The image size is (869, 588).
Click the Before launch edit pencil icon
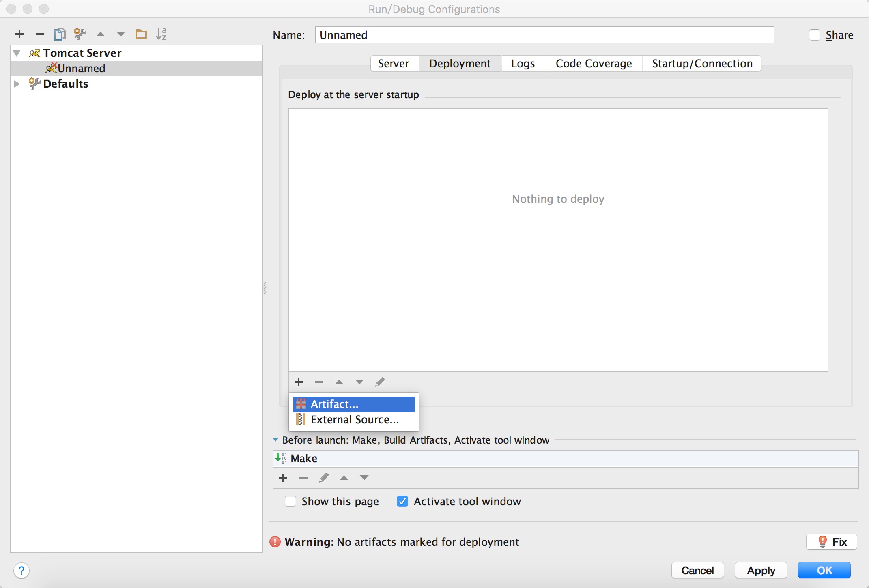pos(323,477)
